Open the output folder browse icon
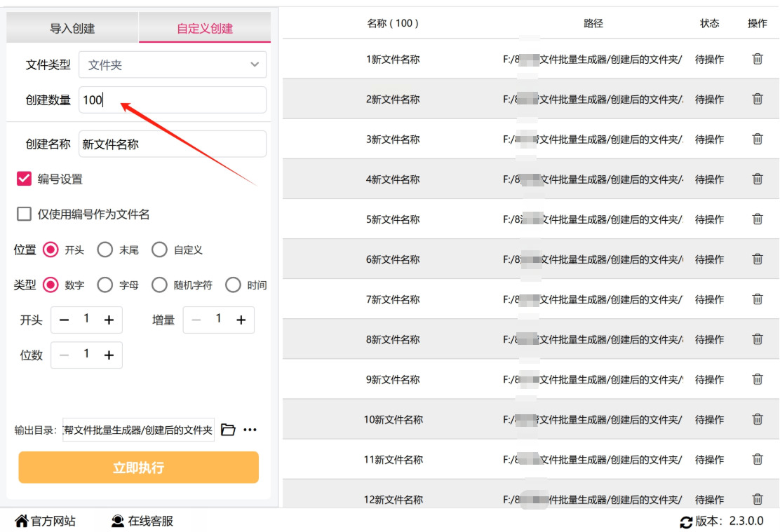Screen dimensions: 780x532 pos(228,430)
